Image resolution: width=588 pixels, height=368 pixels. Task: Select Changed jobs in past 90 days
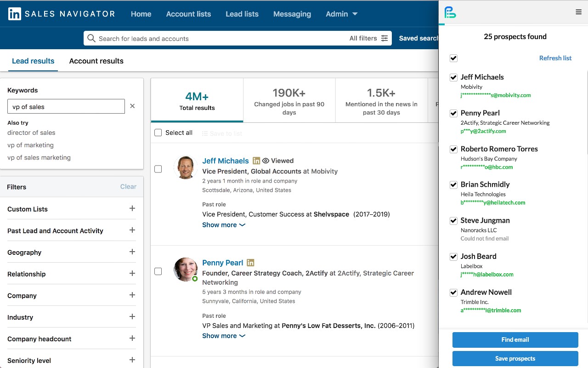(289, 100)
